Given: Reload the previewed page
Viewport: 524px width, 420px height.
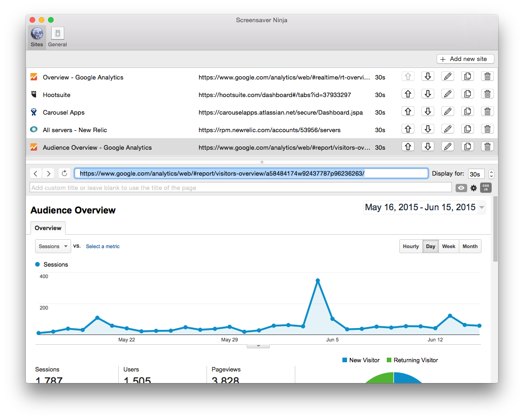Looking at the screenshot, I should 65,173.
